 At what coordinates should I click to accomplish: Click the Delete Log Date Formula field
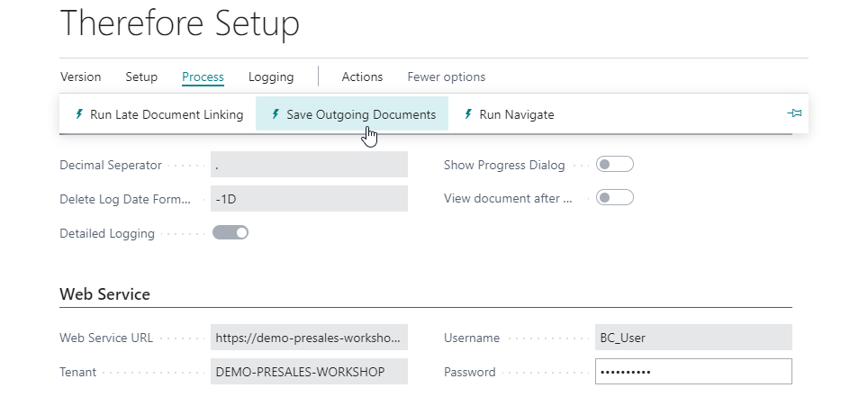[x=309, y=199]
